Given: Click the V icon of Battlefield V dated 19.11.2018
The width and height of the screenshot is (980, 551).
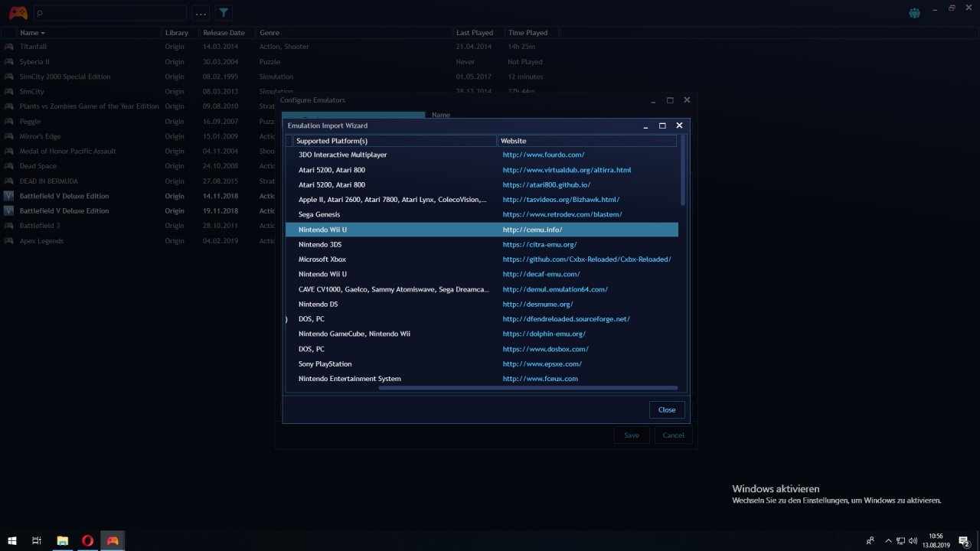Looking at the screenshot, I should [8, 210].
